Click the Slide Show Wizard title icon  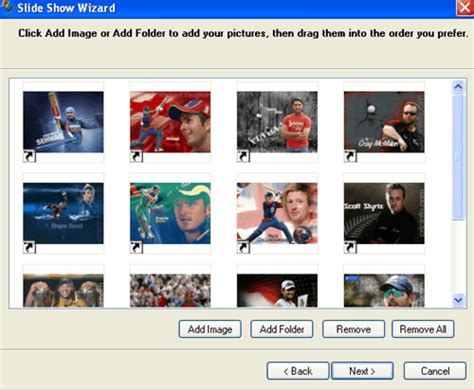pos(6,7)
